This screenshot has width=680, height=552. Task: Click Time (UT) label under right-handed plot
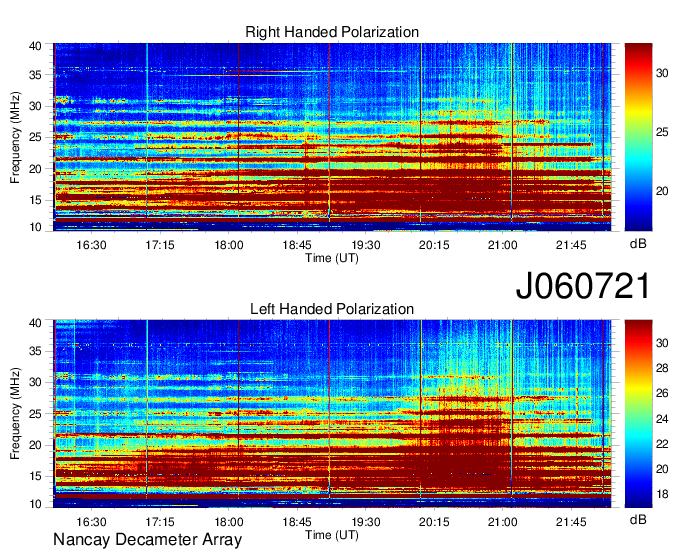pos(332,258)
